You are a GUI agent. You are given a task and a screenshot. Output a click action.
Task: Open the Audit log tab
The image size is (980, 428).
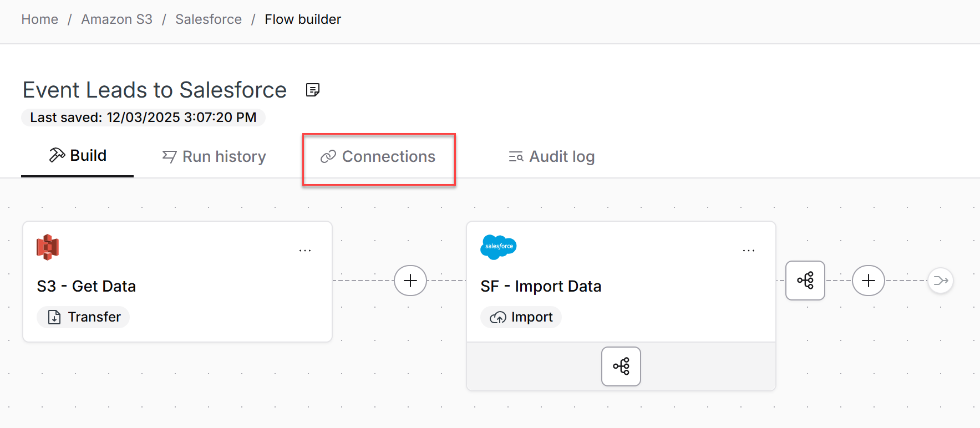click(551, 157)
